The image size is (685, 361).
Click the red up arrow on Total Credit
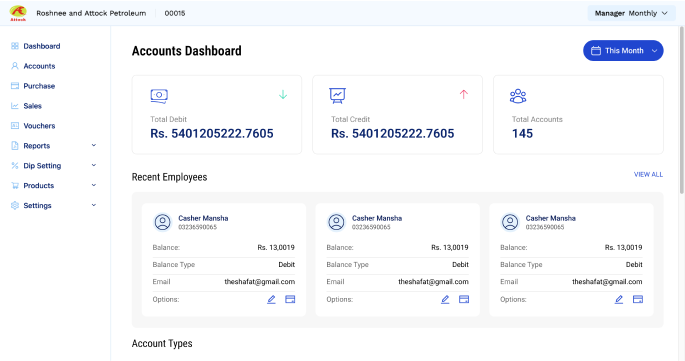click(464, 94)
